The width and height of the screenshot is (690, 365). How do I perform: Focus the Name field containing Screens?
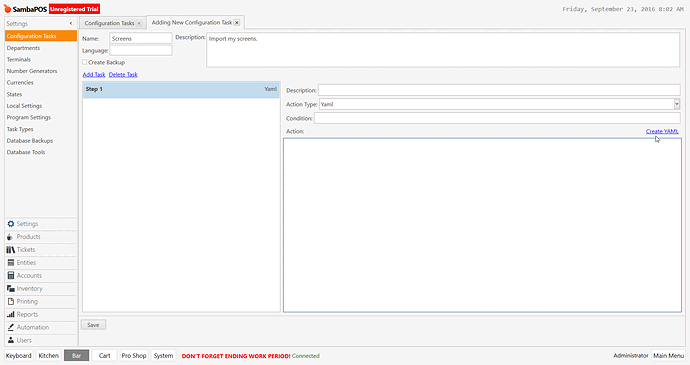(x=141, y=38)
